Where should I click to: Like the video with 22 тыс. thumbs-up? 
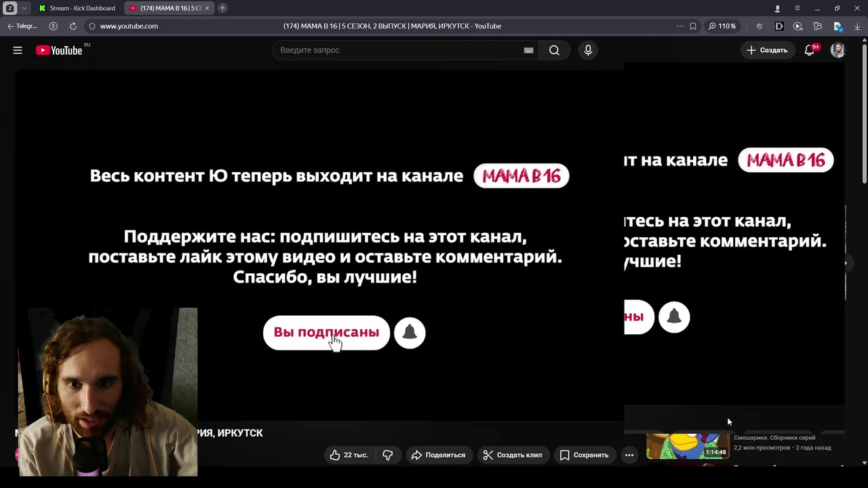(349, 455)
